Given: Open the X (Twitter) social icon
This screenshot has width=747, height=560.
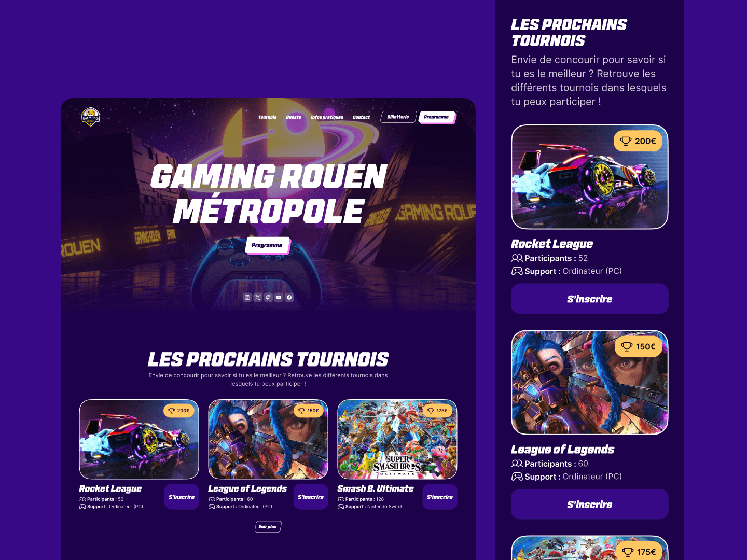Looking at the screenshot, I should click(258, 297).
